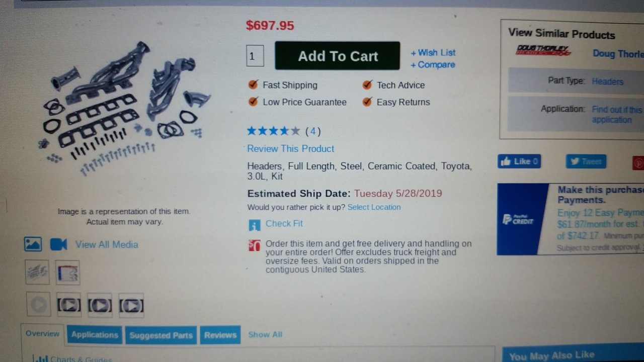This screenshot has width=644, height=362.
Task: Switch to the Applications tab
Action: point(95,335)
